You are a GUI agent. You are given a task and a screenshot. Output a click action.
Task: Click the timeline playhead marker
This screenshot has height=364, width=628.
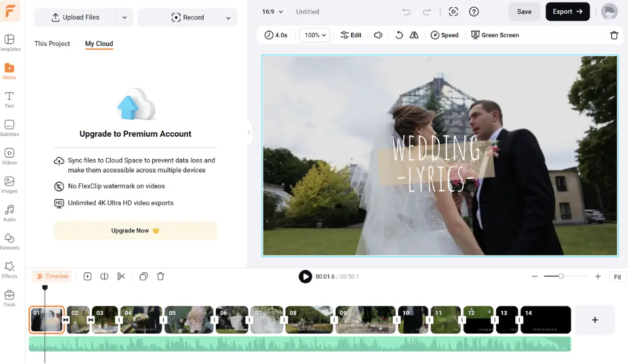[x=45, y=287]
